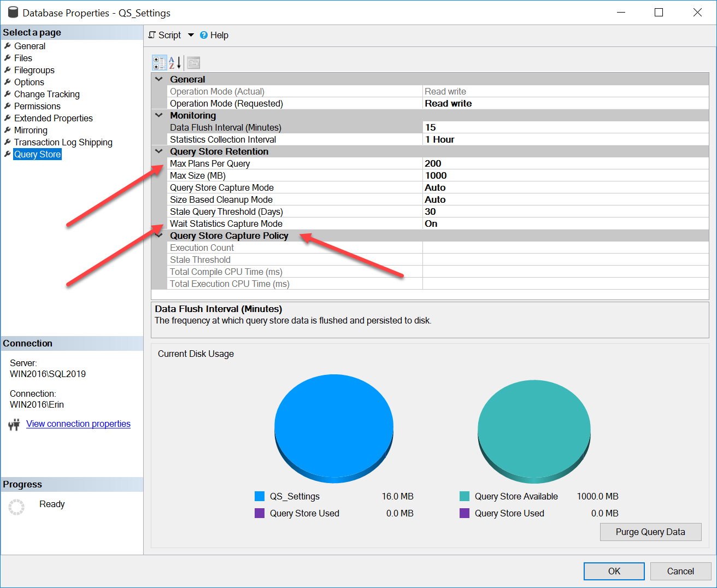Open the General page
The height and width of the screenshot is (588, 717).
point(30,46)
